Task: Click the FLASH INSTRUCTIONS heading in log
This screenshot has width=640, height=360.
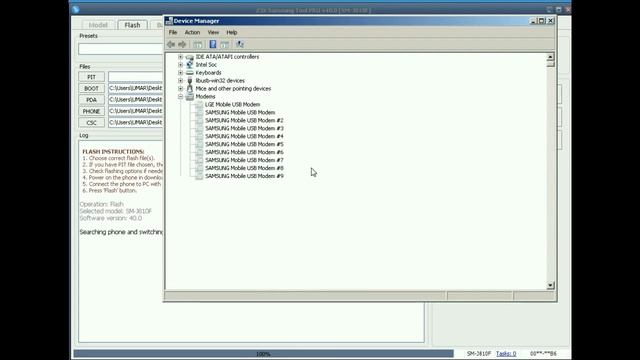Action: (113, 151)
